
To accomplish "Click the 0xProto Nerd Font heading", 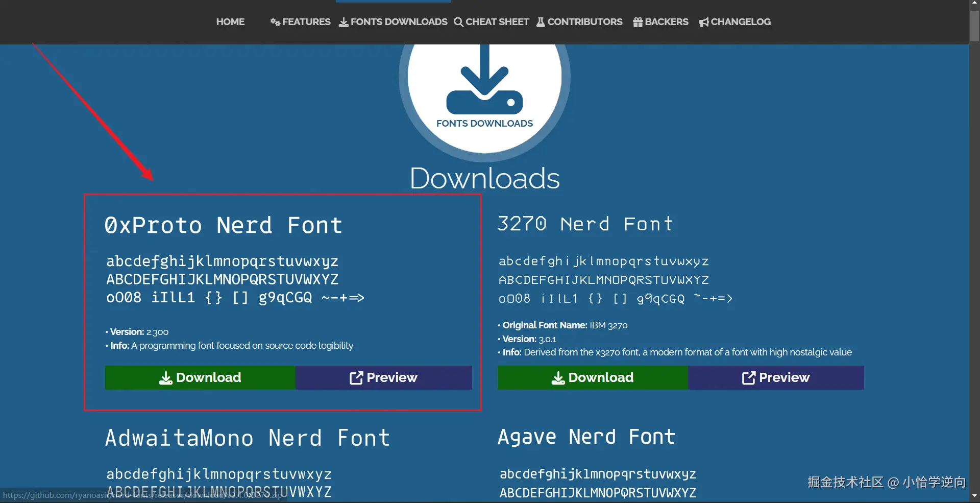I will tap(223, 225).
